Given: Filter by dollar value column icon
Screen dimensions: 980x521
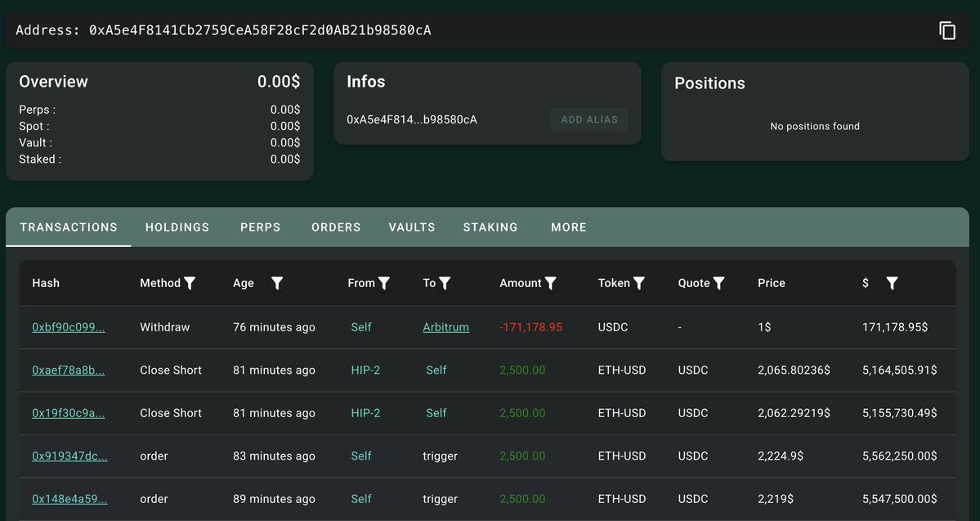Looking at the screenshot, I should pyautogui.click(x=892, y=283).
